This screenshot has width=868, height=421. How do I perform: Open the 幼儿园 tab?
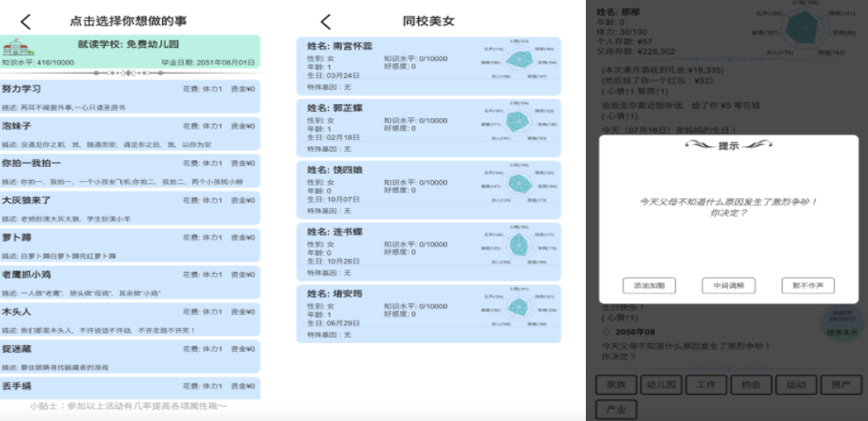tap(661, 384)
